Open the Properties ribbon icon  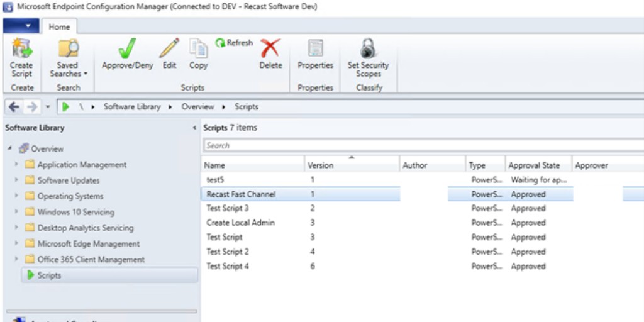click(x=316, y=48)
